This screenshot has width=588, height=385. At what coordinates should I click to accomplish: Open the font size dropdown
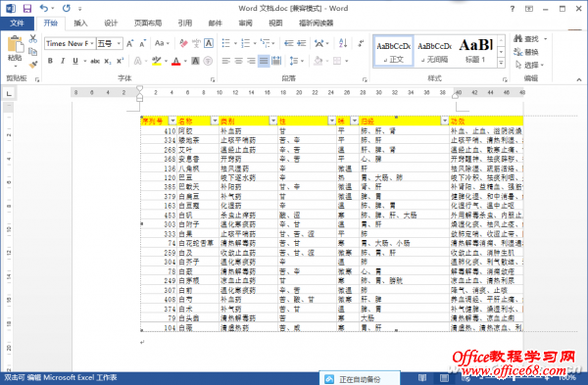tap(119, 43)
